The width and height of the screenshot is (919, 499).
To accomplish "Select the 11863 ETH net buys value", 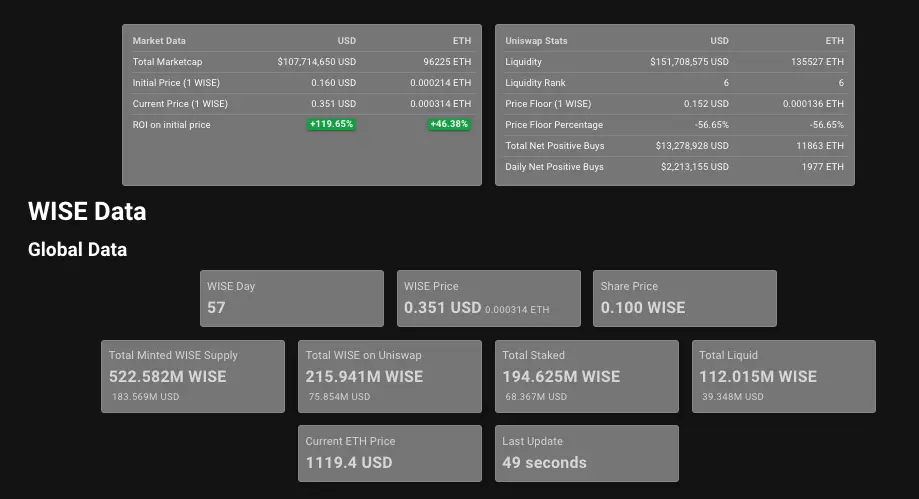I will (x=820, y=145).
